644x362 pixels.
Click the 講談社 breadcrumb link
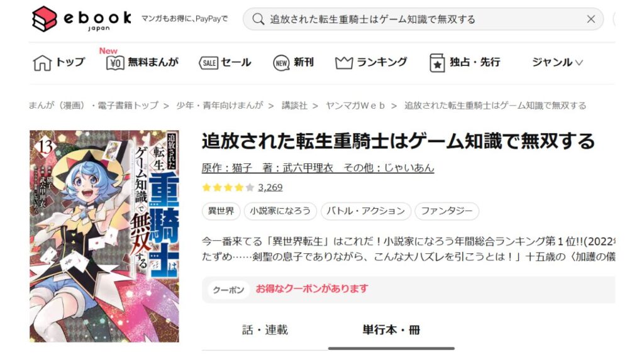point(294,106)
